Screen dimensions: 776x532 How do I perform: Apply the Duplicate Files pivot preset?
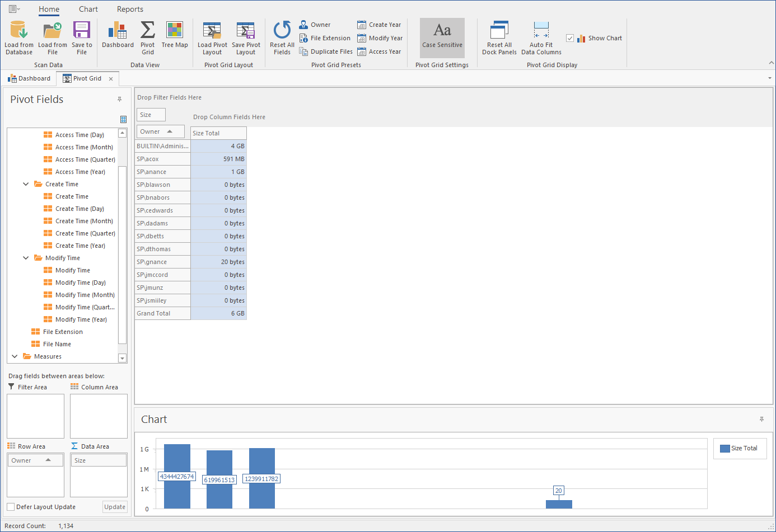325,51
